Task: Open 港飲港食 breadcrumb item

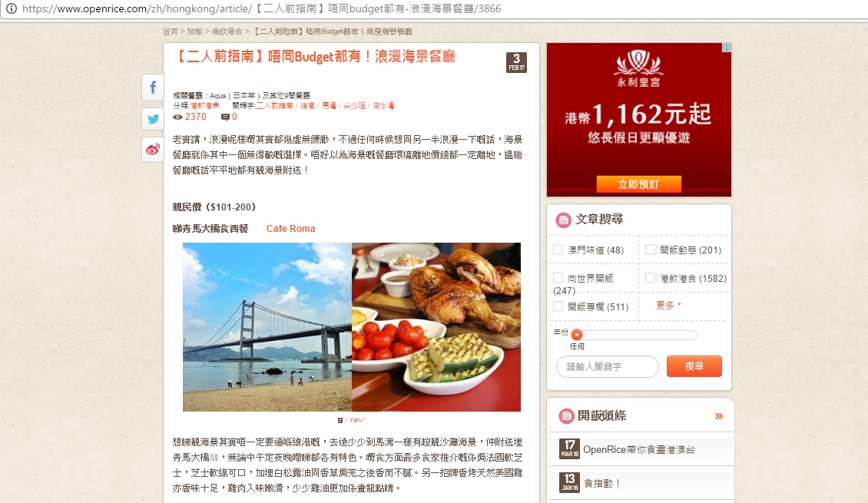Action: tap(227, 31)
